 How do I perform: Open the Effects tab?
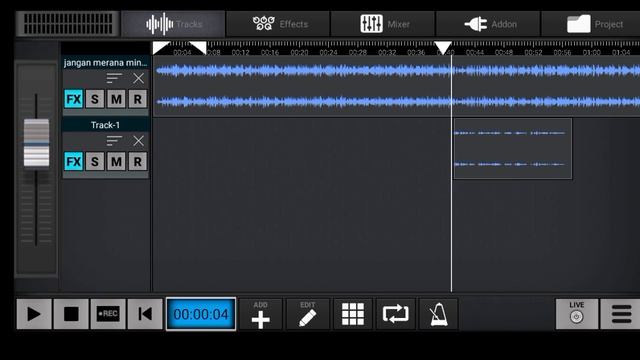[x=278, y=24]
